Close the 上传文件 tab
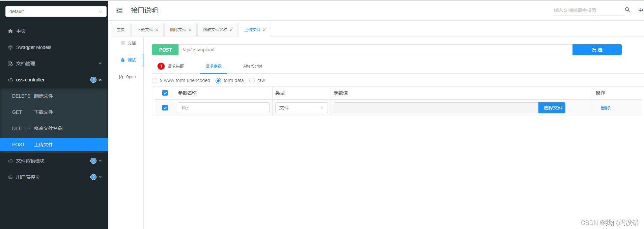 264,30
